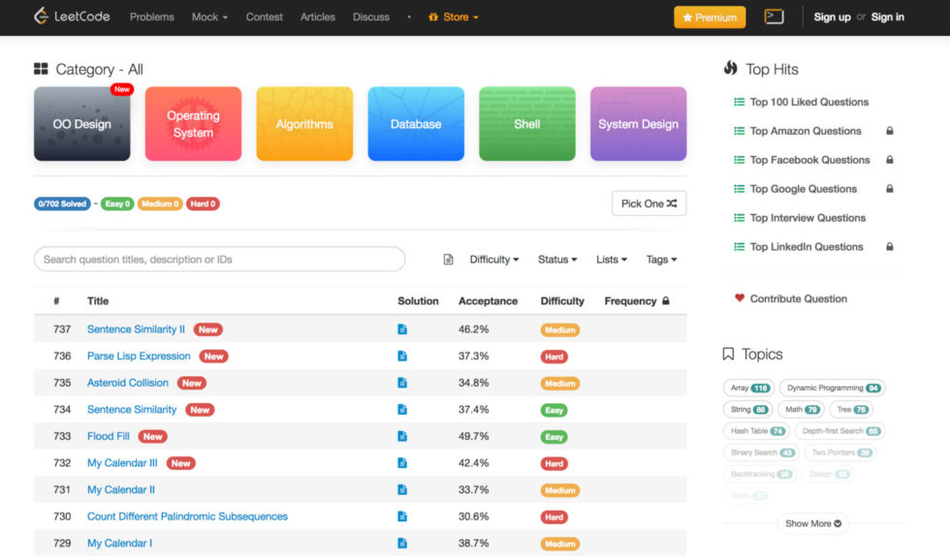Screen dimensions: 950x560
Task: Click the document icon beside Difficulty filter
Action: tap(448, 260)
